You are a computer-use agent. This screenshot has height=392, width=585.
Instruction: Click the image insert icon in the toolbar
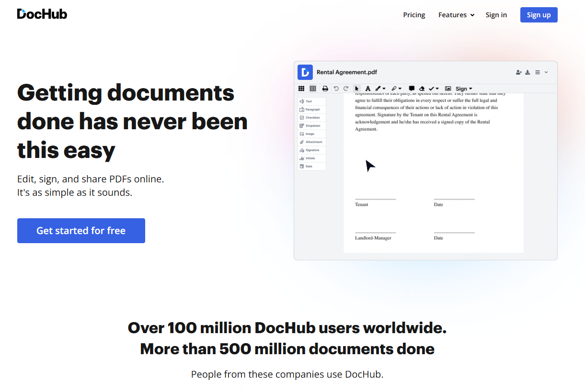pos(448,89)
